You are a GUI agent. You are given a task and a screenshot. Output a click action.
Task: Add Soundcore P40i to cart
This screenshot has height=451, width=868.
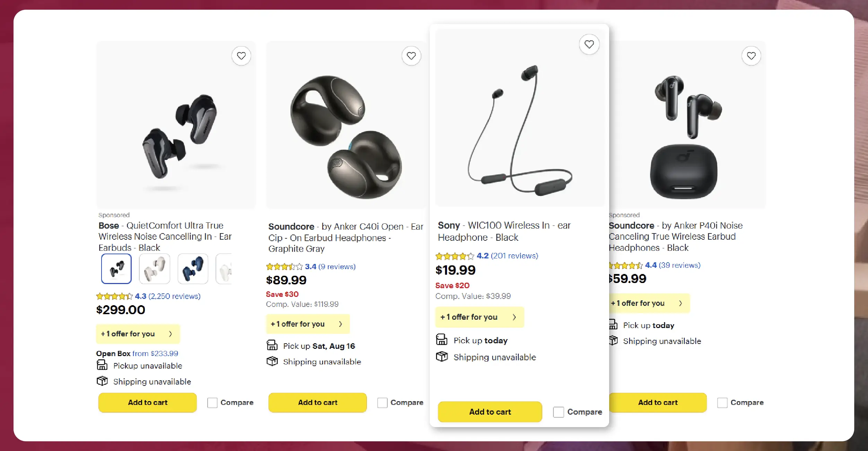point(658,403)
